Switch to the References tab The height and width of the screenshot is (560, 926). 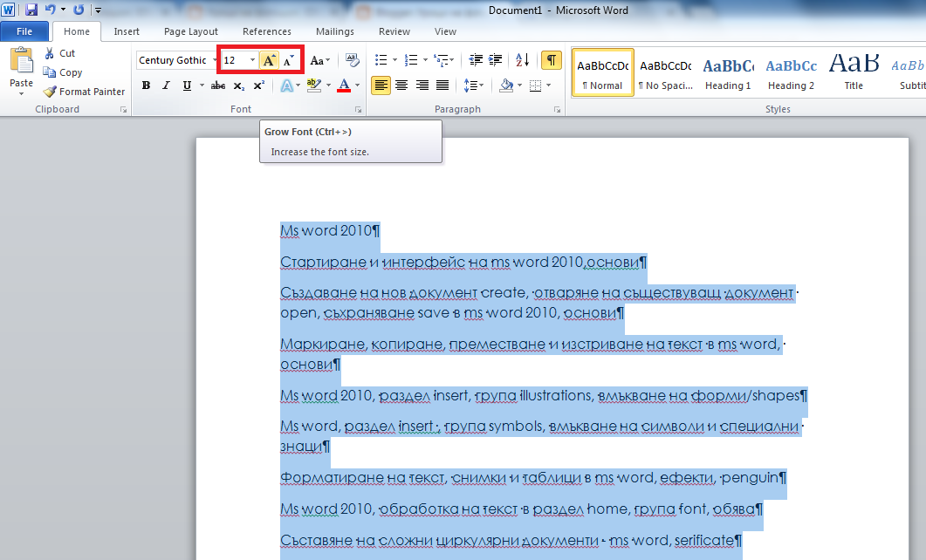267,31
